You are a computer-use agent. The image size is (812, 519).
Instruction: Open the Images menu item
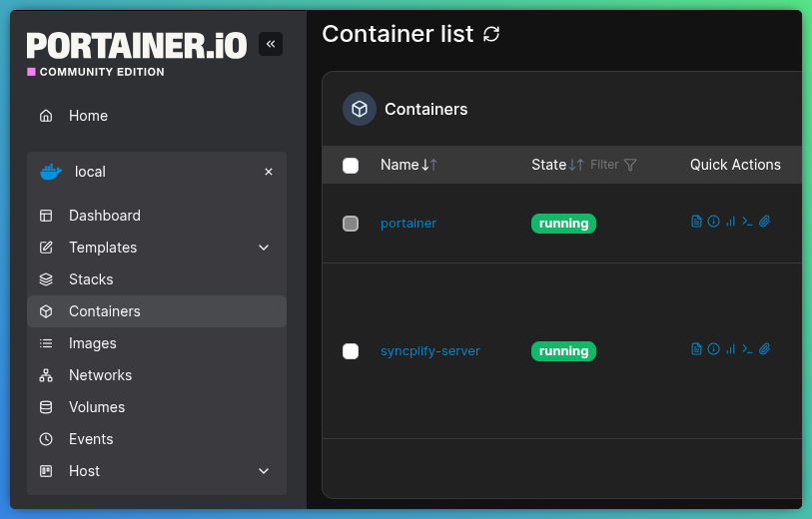157,343
